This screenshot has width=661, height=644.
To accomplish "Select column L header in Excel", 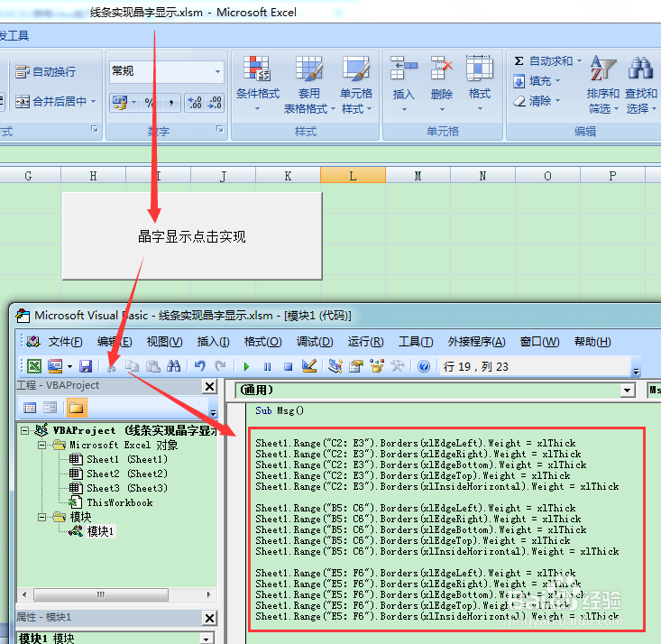I will pos(353,176).
